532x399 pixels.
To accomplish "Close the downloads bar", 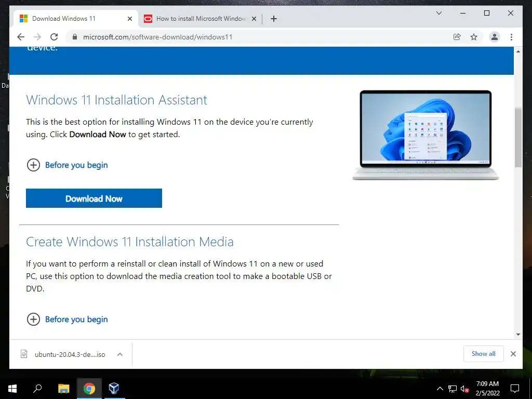I will (x=513, y=354).
